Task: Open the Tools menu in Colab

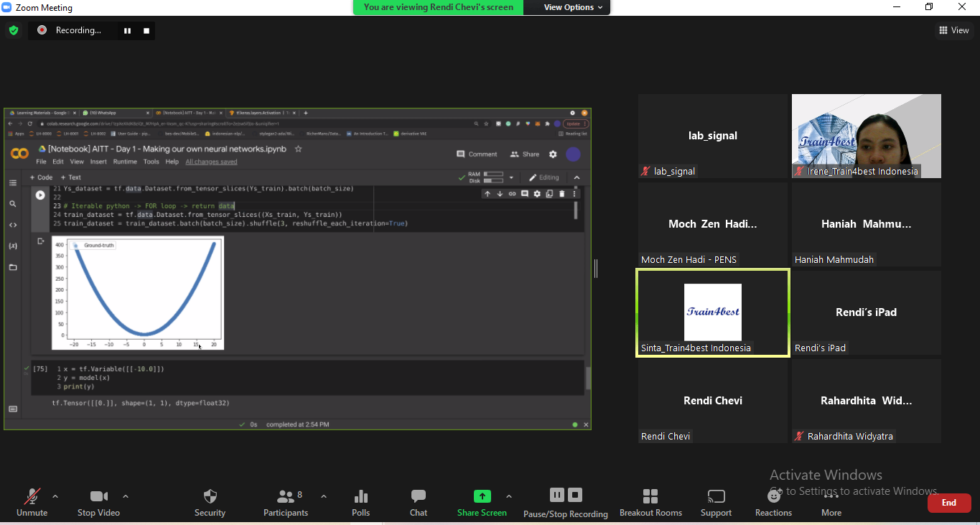Action: (151, 162)
